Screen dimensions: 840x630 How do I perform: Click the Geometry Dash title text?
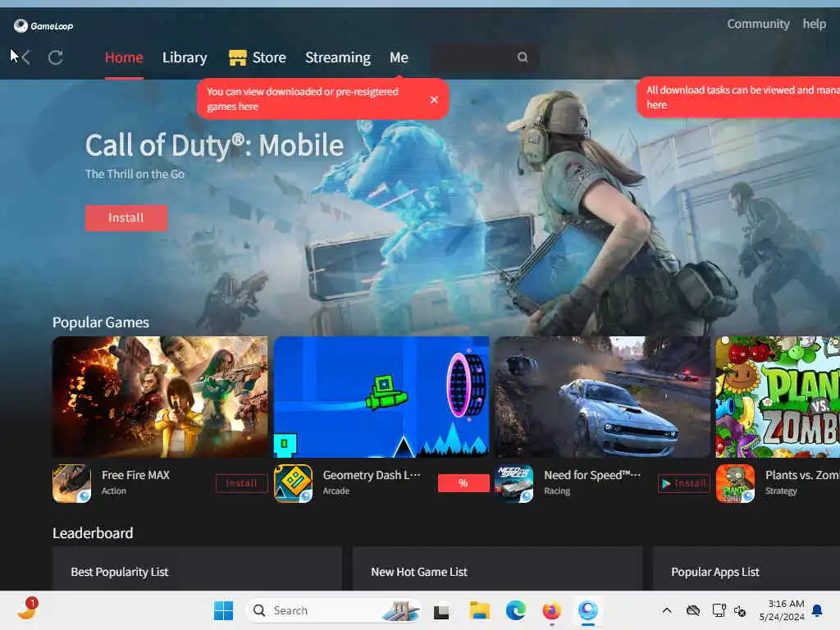click(x=372, y=475)
